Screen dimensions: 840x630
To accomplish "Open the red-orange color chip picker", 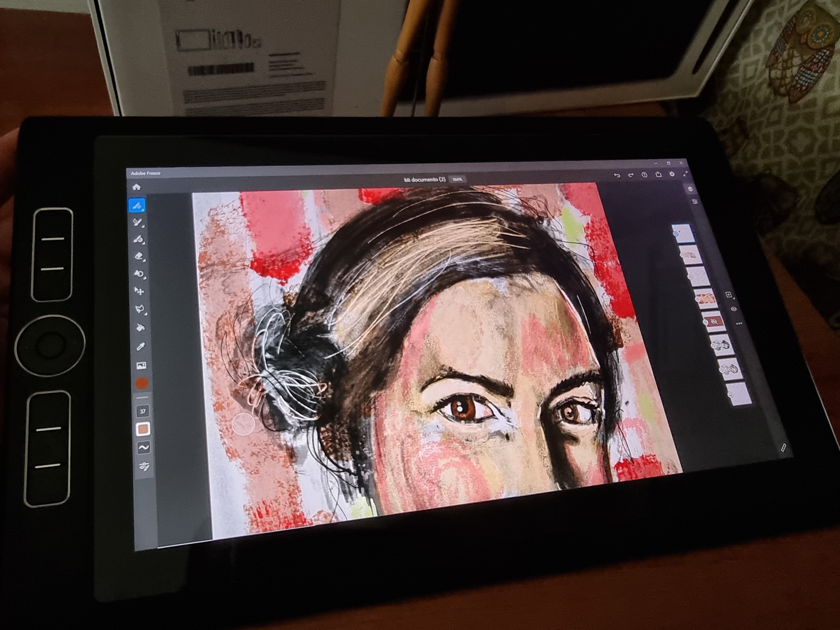I will tap(142, 383).
